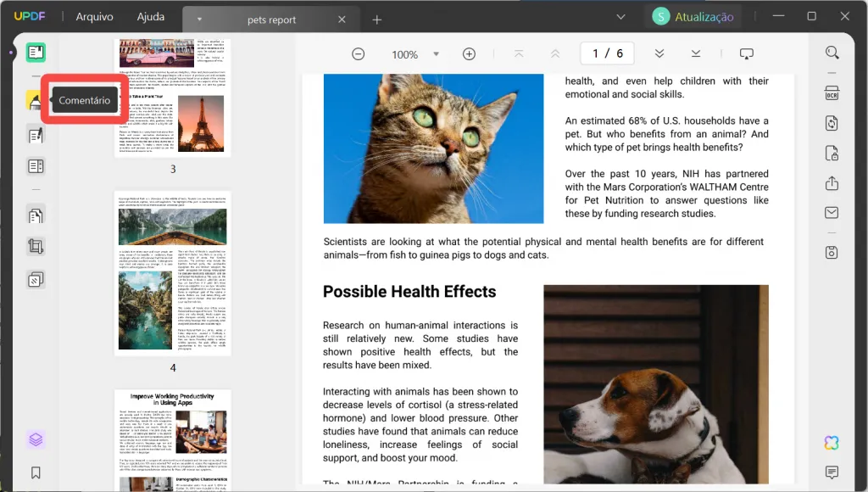868x492 pixels.
Task: Click the thumbnail label number 4
Action: click(173, 368)
